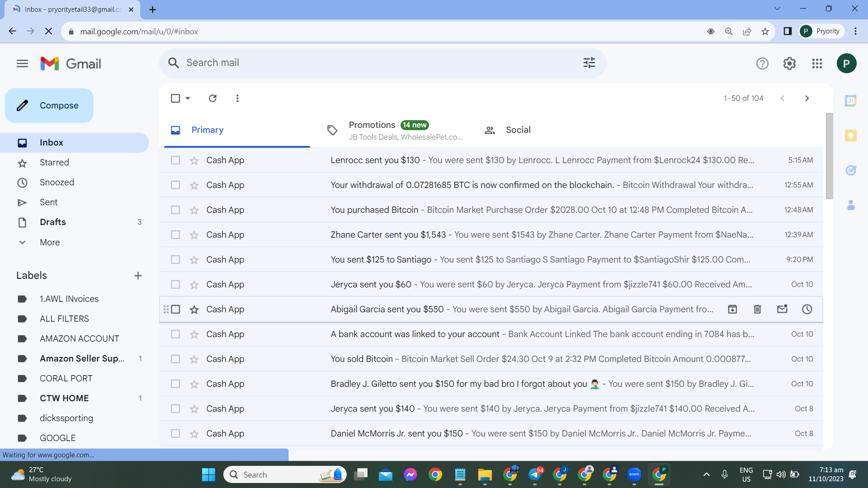This screenshot has width=868, height=488.
Task: Open the Google apps grid
Action: [817, 64]
